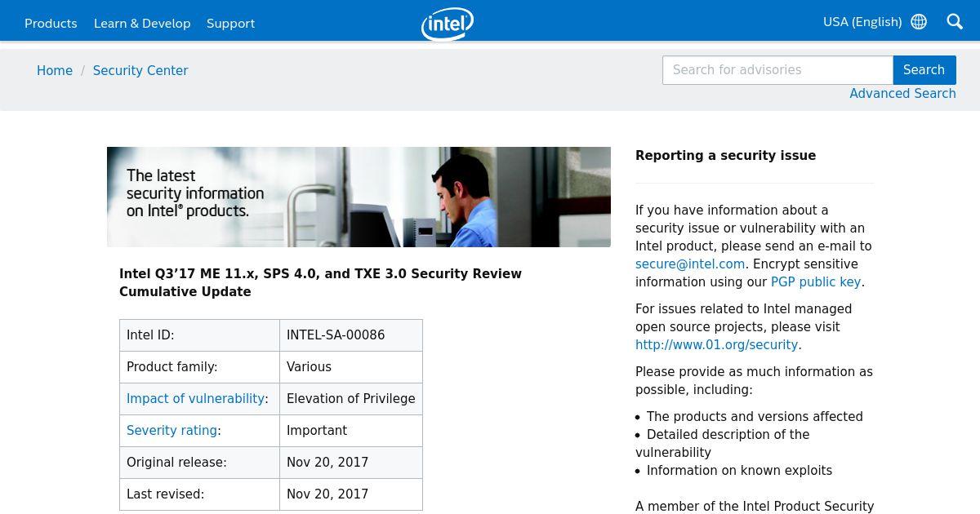Click the Last revised: label cell

tap(199, 494)
